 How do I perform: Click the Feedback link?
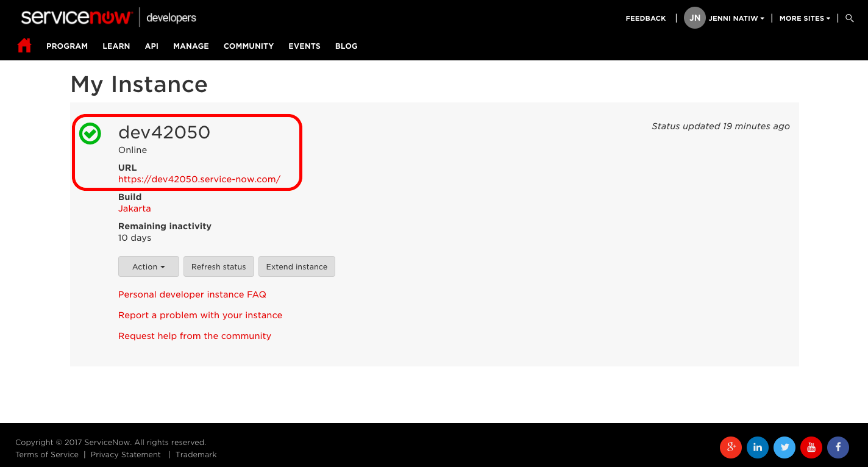tap(646, 18)
